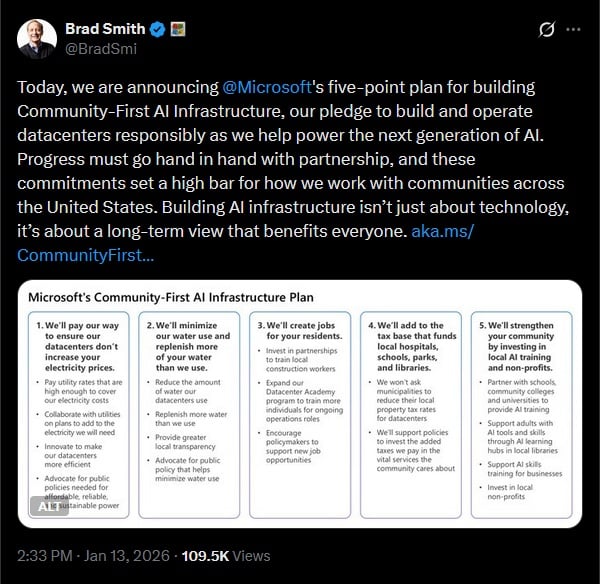
Task: Click the 2:33 PM · Jan 13, 2026 timestamp
Action: coord(93,553)
